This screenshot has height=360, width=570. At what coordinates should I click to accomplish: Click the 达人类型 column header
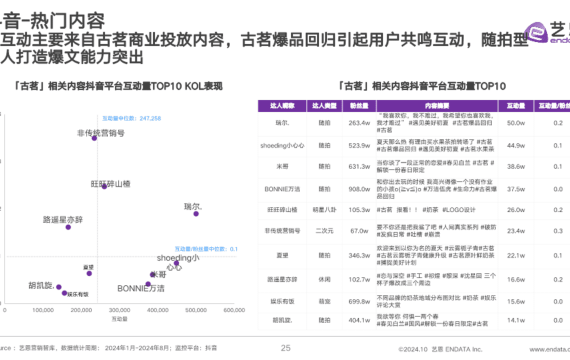coord(324,106)
